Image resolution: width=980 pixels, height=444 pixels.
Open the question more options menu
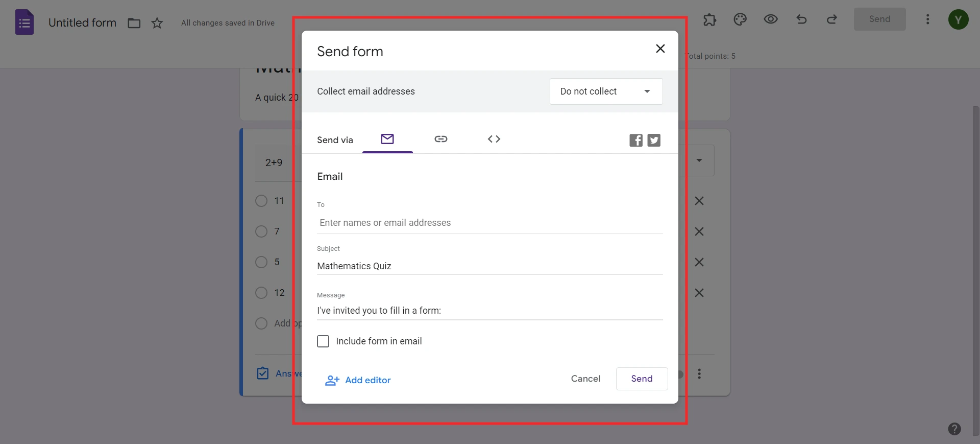699,374
